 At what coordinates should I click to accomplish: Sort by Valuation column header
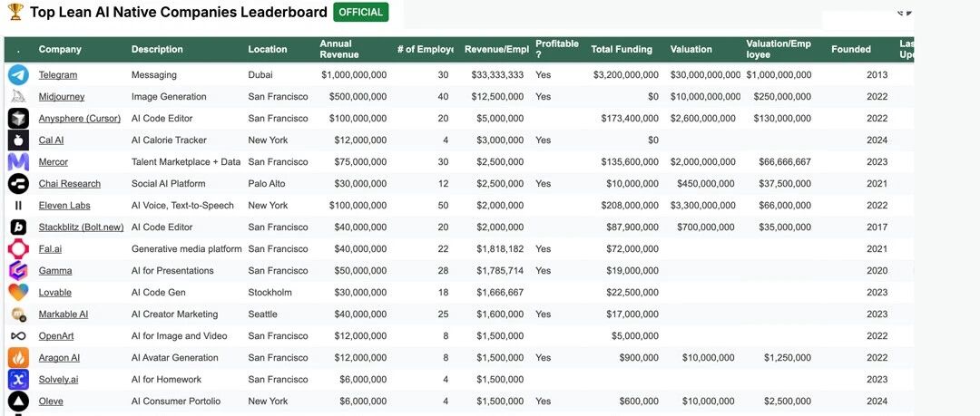point(691,49)
